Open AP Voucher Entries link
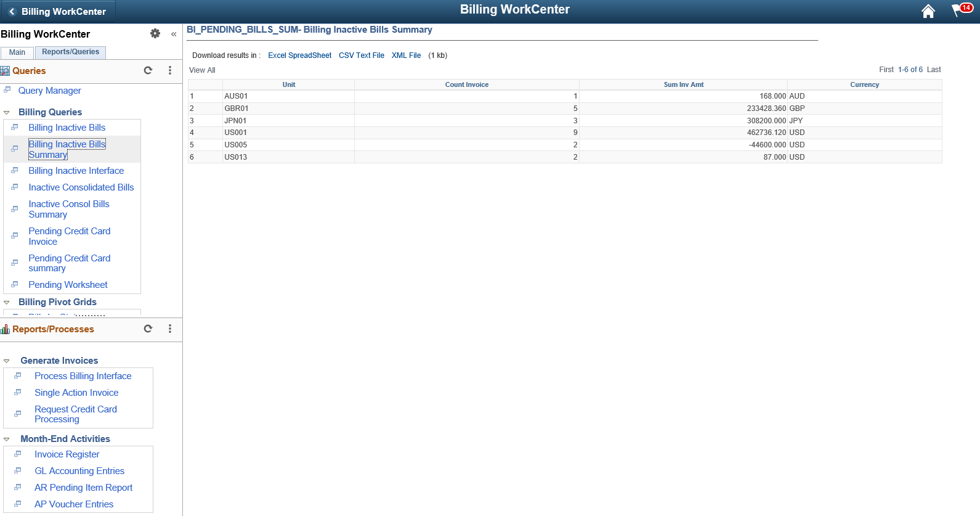The image size is (980, 516). click(74, 504)
